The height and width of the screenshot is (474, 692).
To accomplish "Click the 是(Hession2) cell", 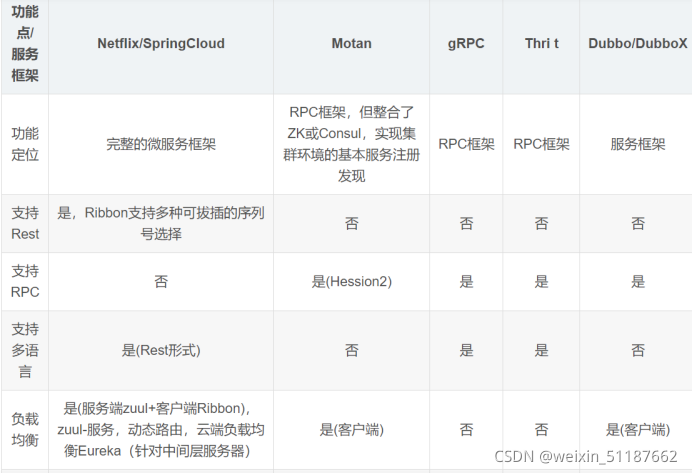I will [x=351, y=282].
